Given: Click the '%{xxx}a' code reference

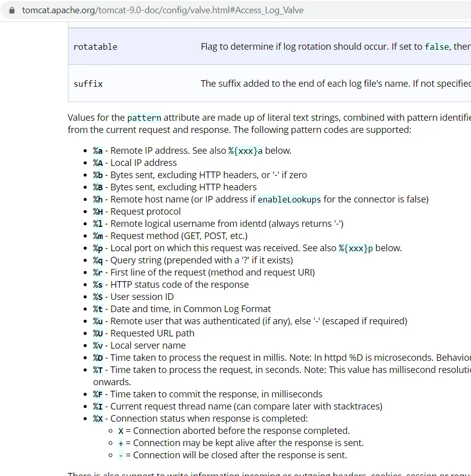Looking at the screenshot, I should pyautogui.click(x=245, y=151).
